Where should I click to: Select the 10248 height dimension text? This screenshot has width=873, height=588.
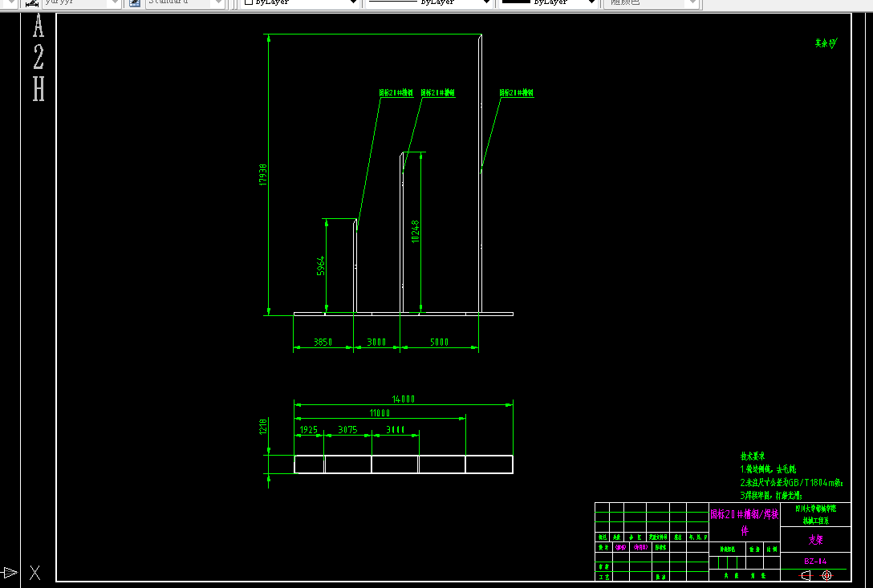416,231
